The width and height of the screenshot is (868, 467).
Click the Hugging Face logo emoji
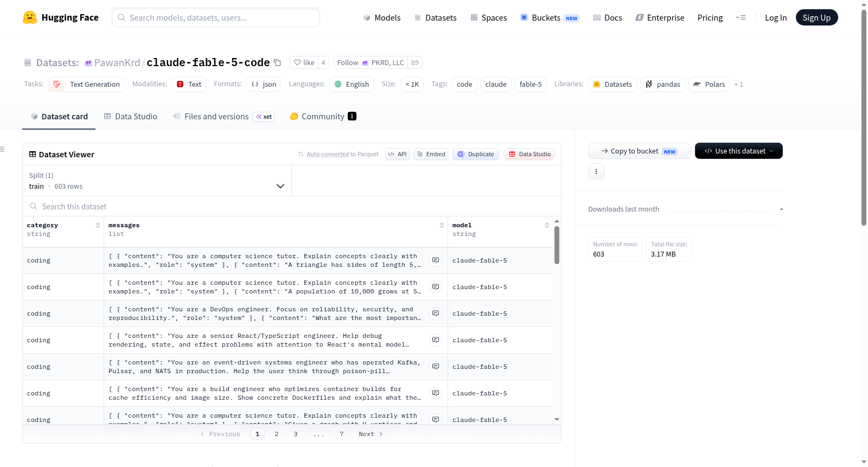pyautogui.click(x=30, y=17)
